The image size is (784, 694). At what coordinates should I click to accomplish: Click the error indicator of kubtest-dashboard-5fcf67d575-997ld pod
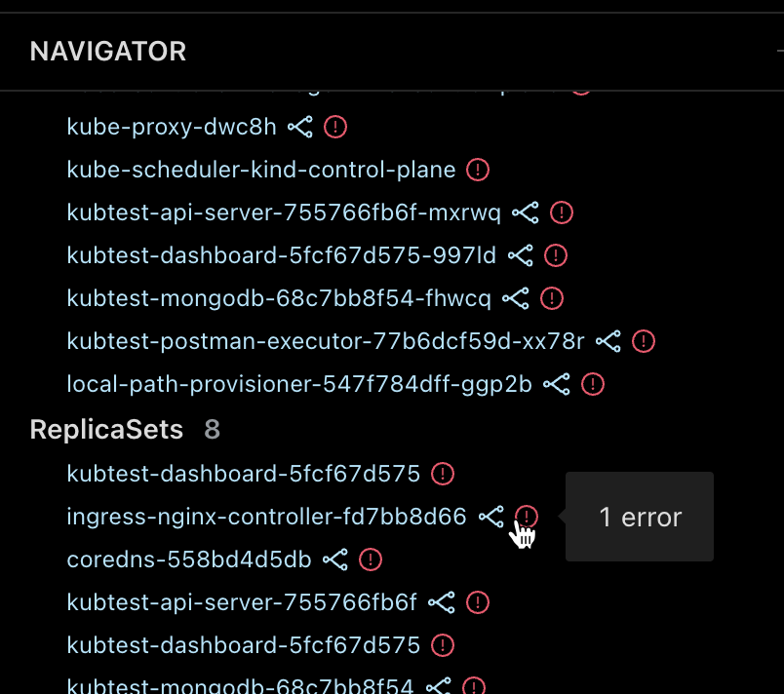[x=556, y=255]
